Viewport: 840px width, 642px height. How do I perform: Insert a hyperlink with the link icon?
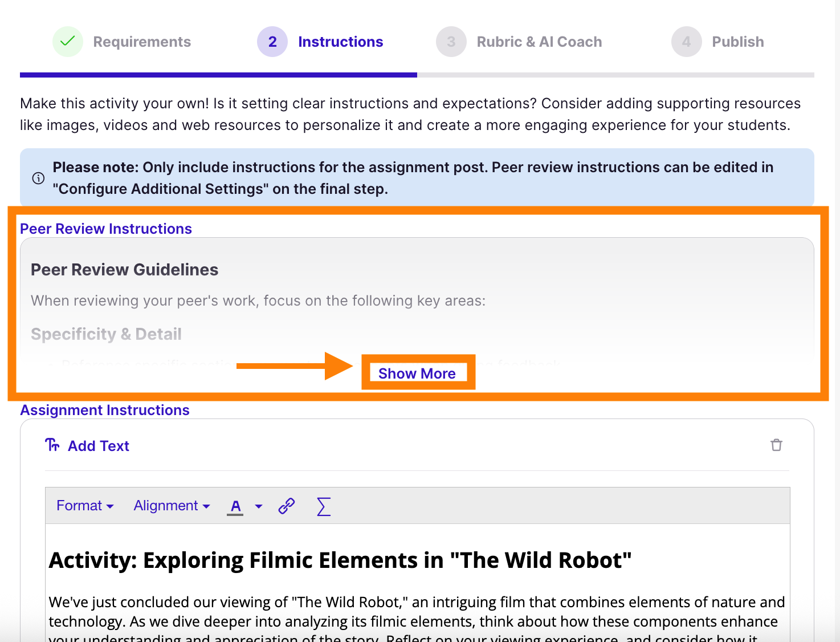point(286,506)
